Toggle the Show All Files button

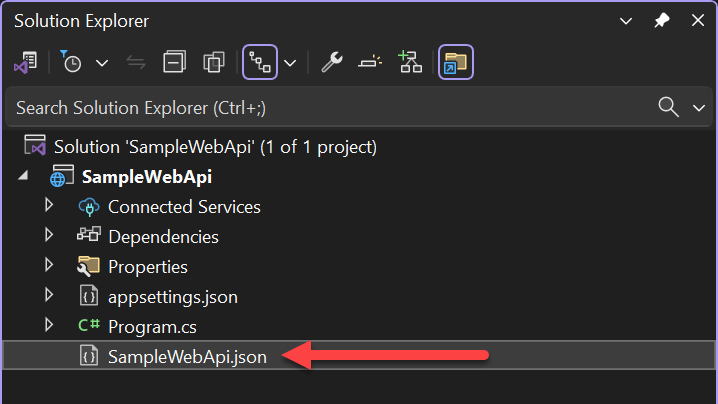click(213, 63)
